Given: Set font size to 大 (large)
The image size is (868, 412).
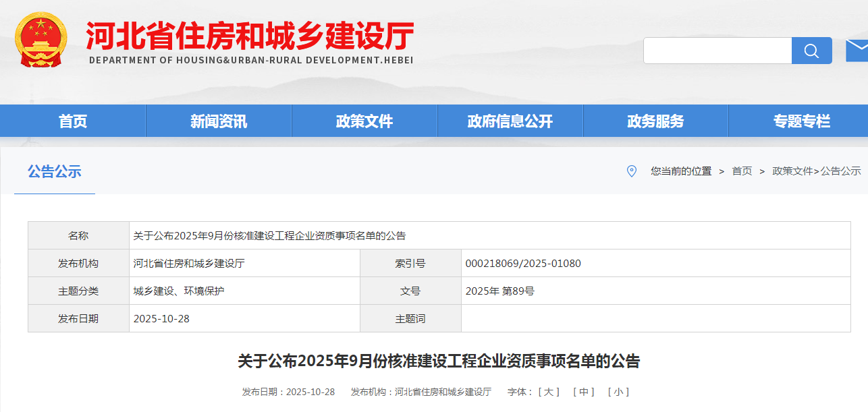Looking at the screenshot, I should click(549, 392).
